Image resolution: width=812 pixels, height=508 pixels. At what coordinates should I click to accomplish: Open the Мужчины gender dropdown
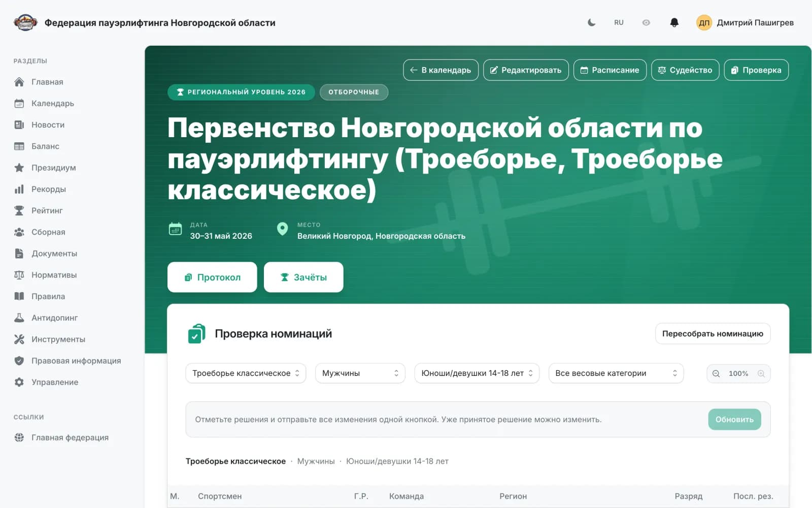(360, 373)
